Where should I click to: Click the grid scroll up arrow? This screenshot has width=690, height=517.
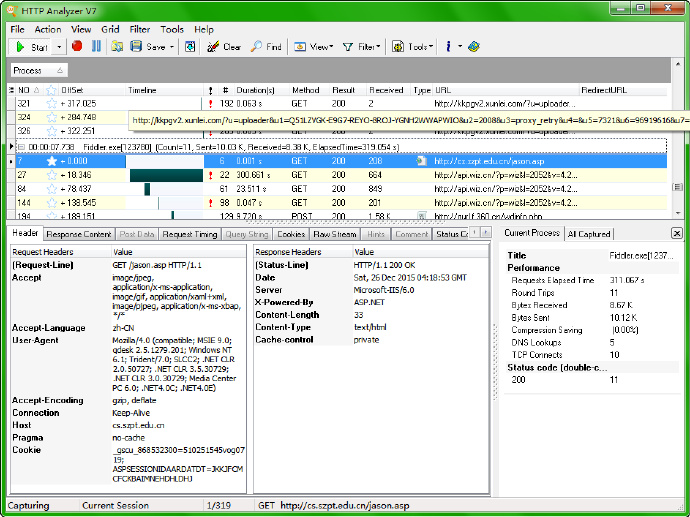[678, 65]
